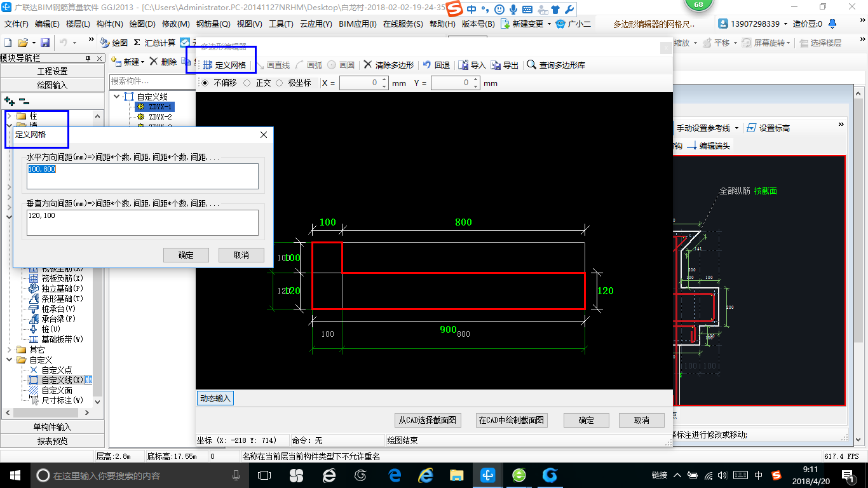Screen dimensions: 868x488
Task: Click the 绘图 drawing toolbar button
Action: pos(114,43)
